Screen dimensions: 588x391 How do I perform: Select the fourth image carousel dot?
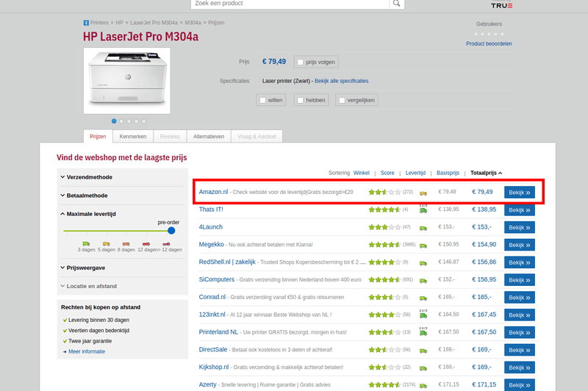tap(137, 121)
